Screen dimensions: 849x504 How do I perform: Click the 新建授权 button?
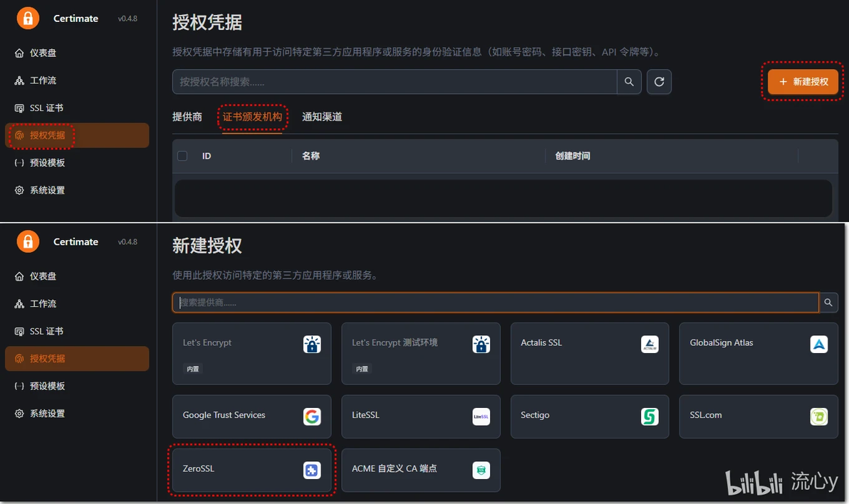point(803,82)
